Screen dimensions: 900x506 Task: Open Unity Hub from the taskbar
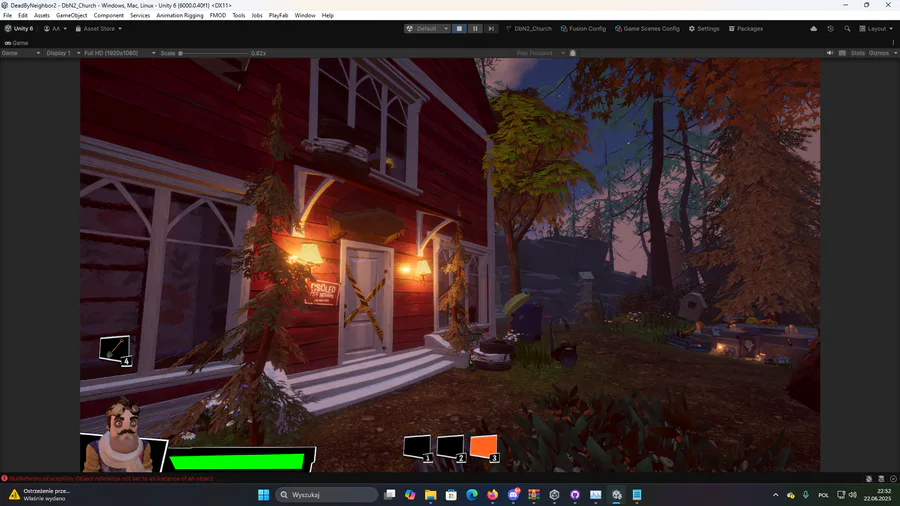pyautogui.click(x=554, y=495)
